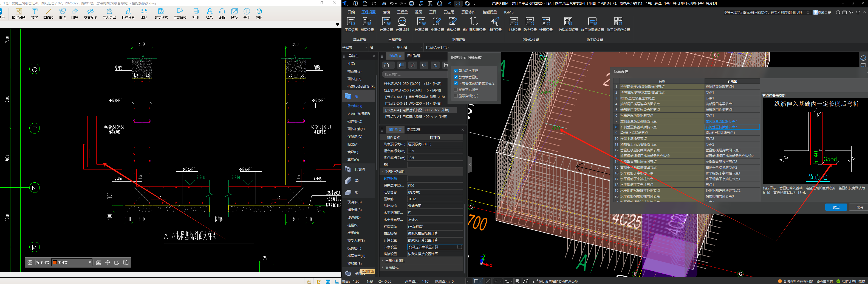Open 弯钩设置 hook settings
The height and width of the screenshot is (284, 868).
coord(453,24)
